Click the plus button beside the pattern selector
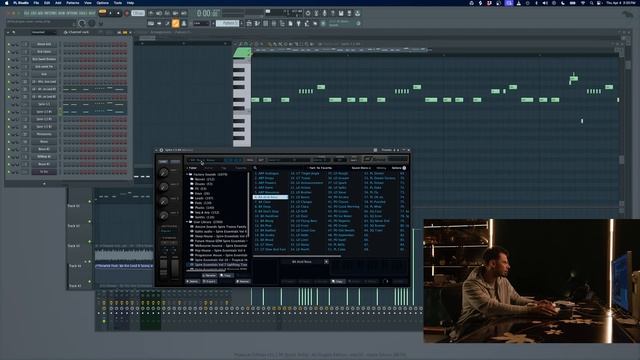Screen dimensions: 640x360 242,24
